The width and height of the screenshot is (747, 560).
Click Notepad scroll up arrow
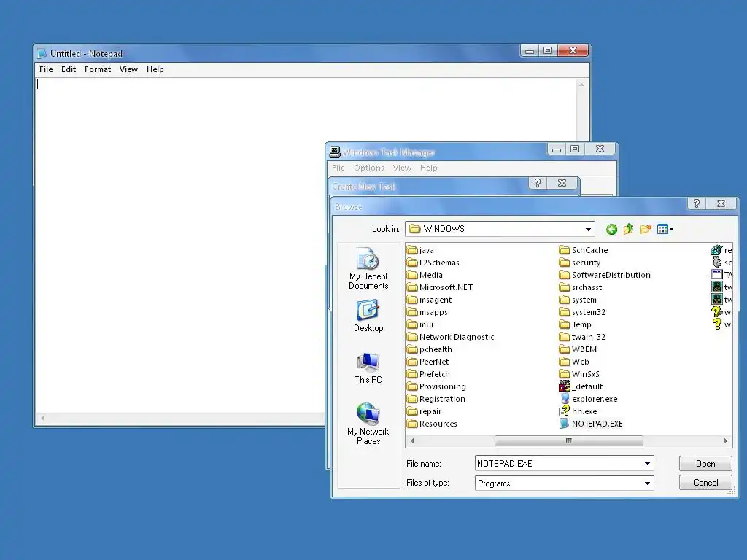coord(581,85)
